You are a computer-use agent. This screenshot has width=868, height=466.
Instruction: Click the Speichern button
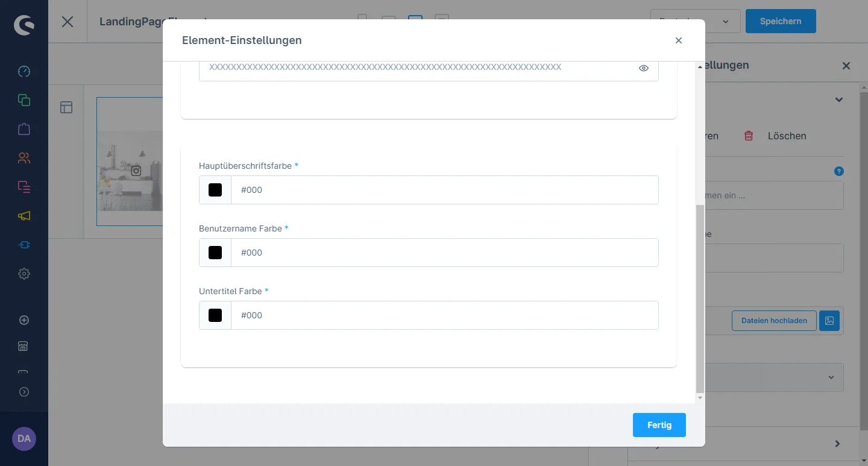point(780,21)
